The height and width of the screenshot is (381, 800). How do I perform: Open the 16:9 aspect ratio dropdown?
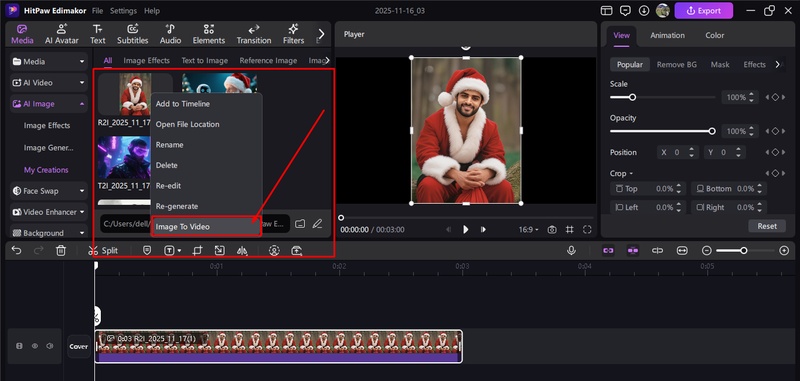pos(529,230)
